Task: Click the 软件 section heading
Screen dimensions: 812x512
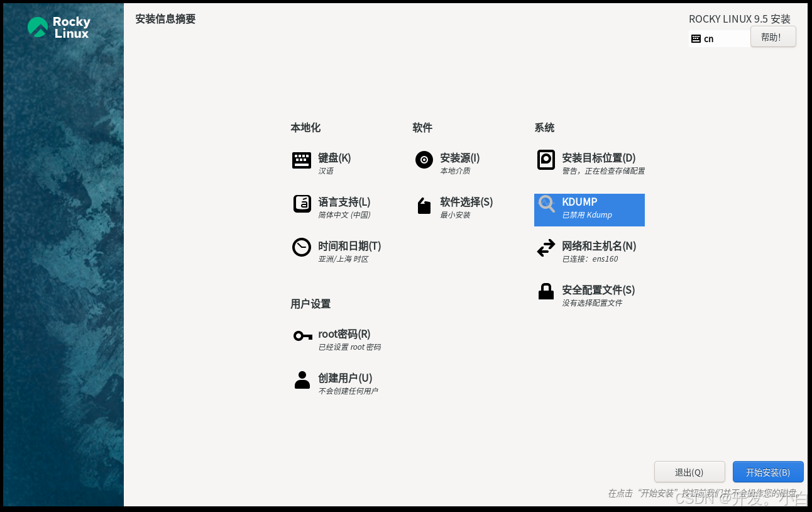Action: pyautogui.click(x=422, y=128)
